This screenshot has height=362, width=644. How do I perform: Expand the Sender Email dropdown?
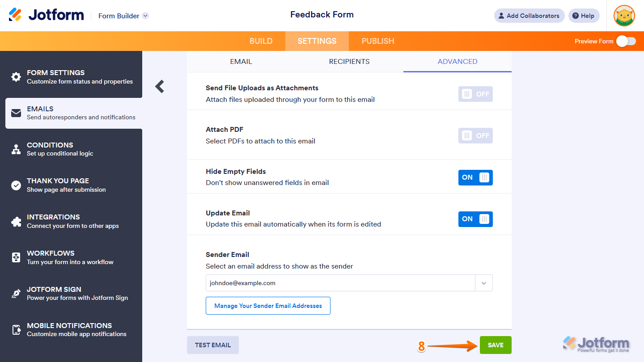(483, 283)
